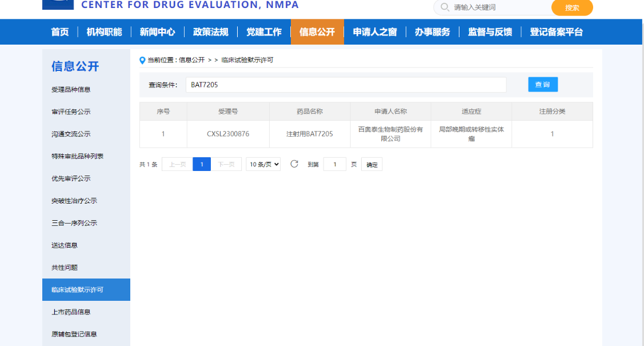Click the location pin icon in the breadcrumb

pos(142,61)
